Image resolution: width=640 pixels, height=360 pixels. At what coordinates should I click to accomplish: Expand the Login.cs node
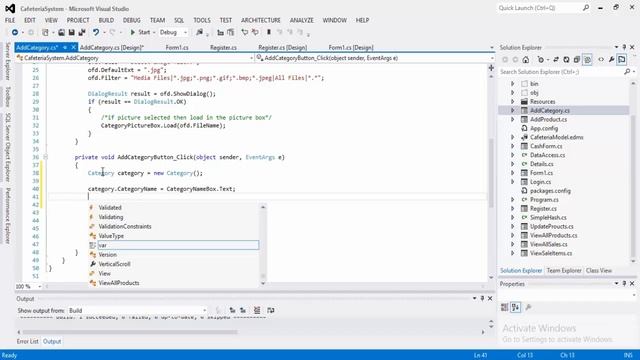coord(513,182)
